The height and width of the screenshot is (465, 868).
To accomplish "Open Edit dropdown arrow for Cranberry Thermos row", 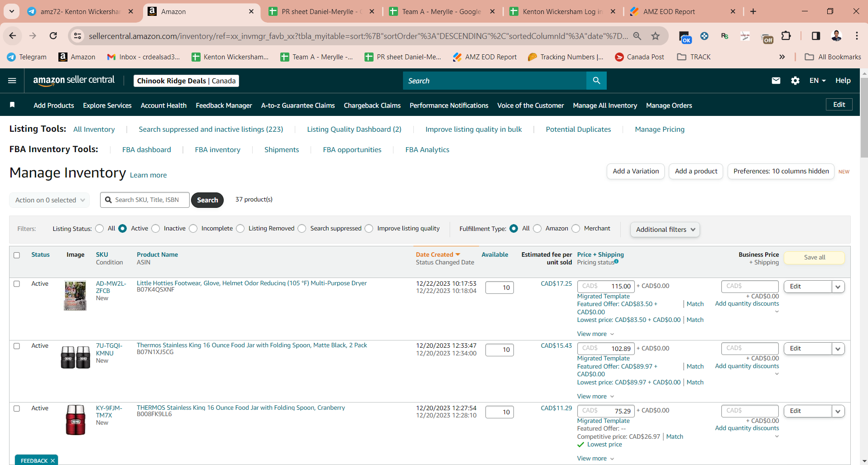I will (x=838, y=411).
